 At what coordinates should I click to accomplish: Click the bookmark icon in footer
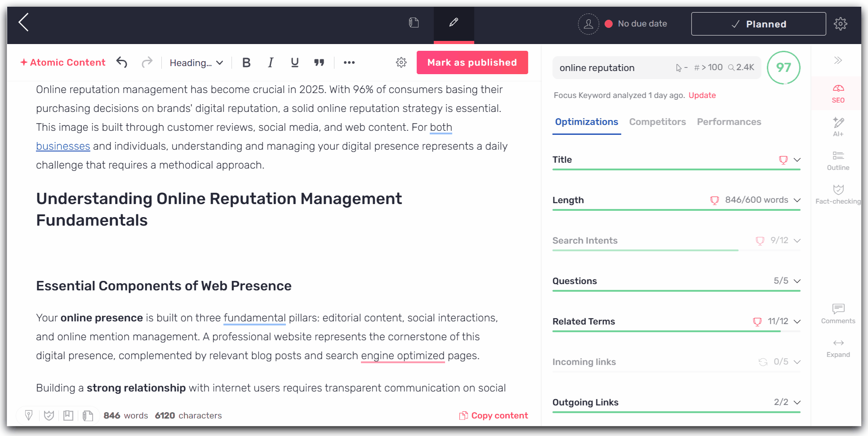[x=68, y=415]
